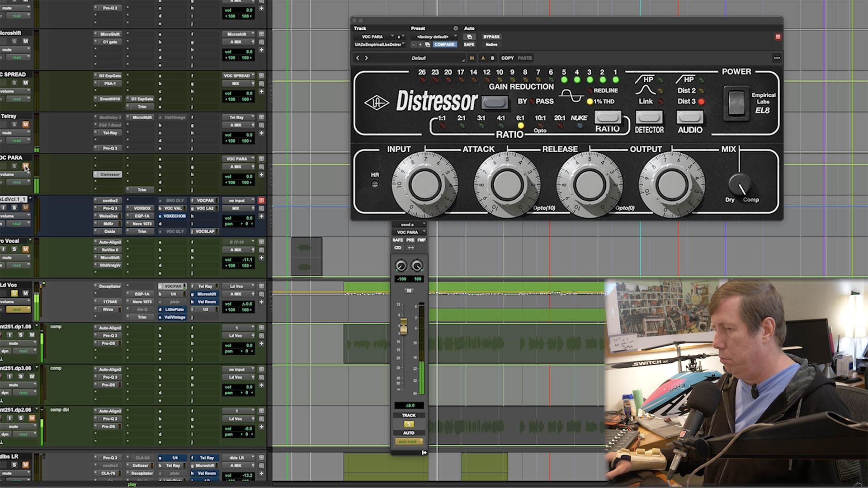Open the send VOC PARA destination dropdown
Viewport: 868px width, 488px height.
point(409,232)
